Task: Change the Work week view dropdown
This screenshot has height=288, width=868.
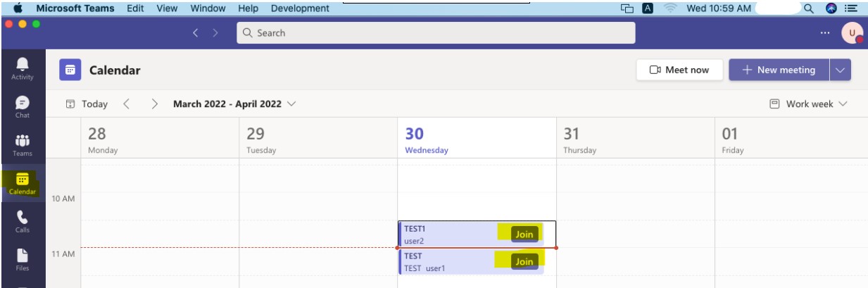Action: click(x=808, y=104)
